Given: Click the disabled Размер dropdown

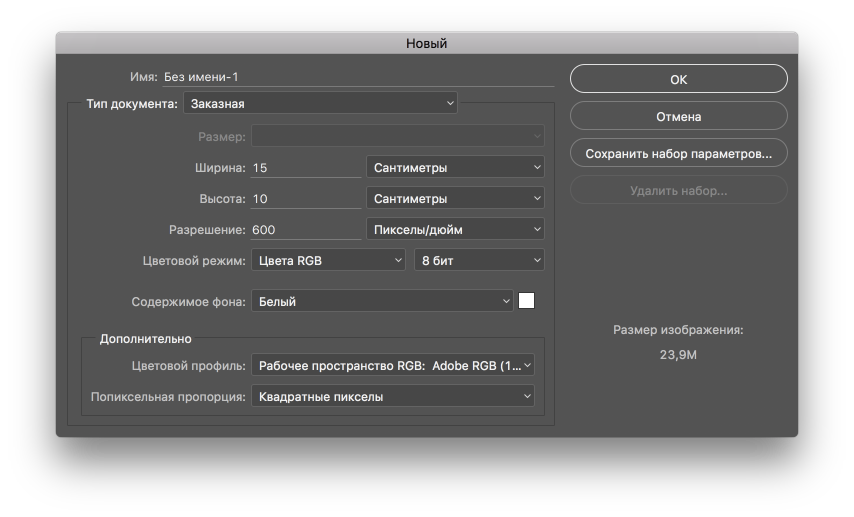Looking at the screenshot, I should click(x=397, y=136).
